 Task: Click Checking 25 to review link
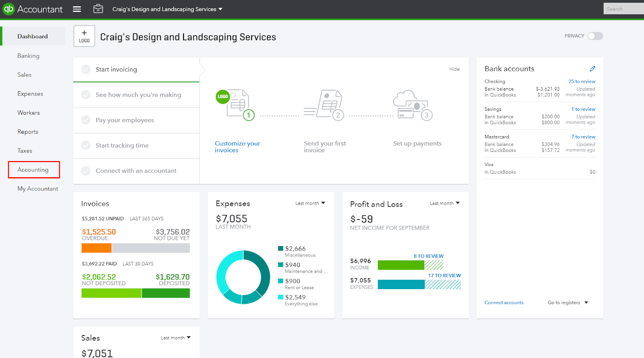pos(582,81)
